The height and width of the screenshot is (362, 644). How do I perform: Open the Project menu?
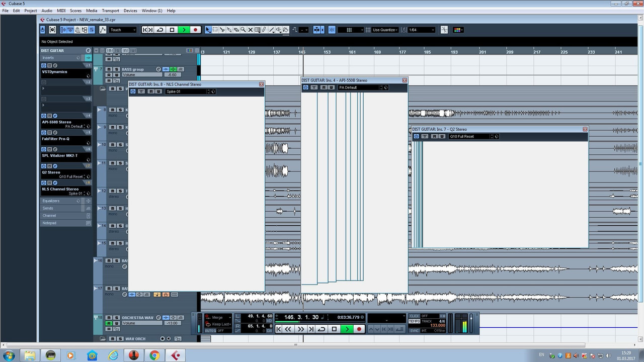[x=31, y=11]
